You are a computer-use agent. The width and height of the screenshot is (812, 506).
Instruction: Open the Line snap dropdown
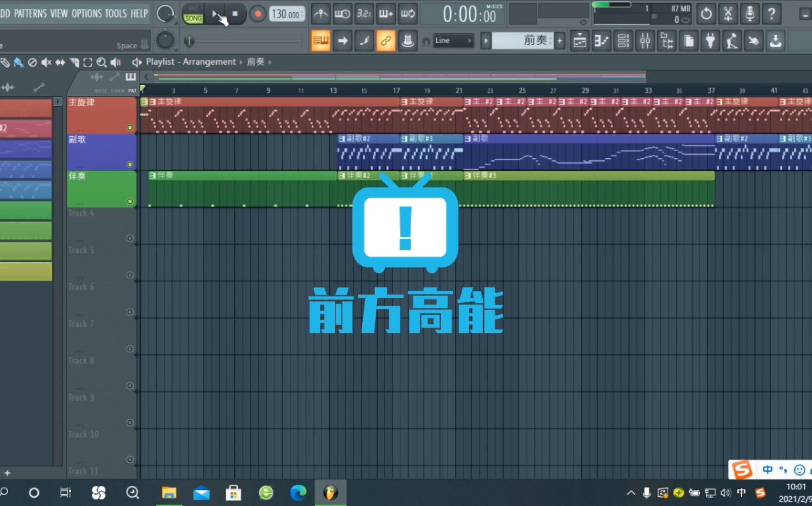click(x=453, y=40)
